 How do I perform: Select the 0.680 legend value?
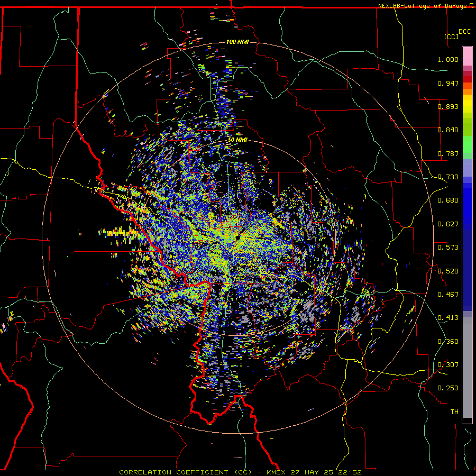448,200
